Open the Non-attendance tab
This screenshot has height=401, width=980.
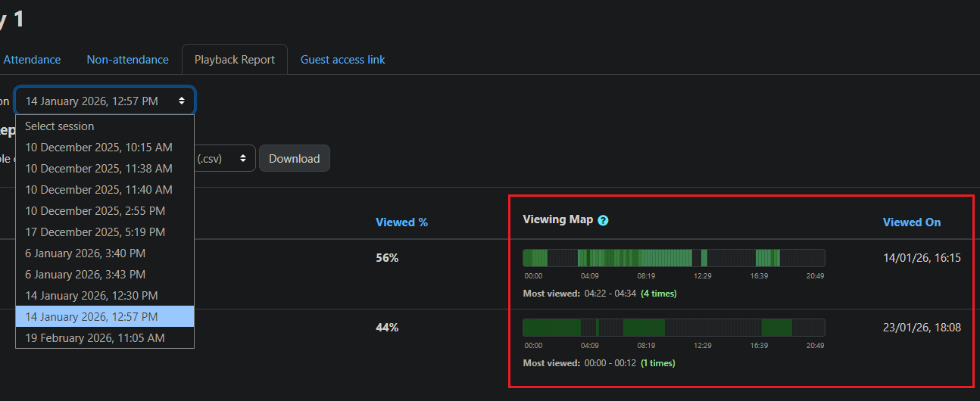click(x=127, y=59)
